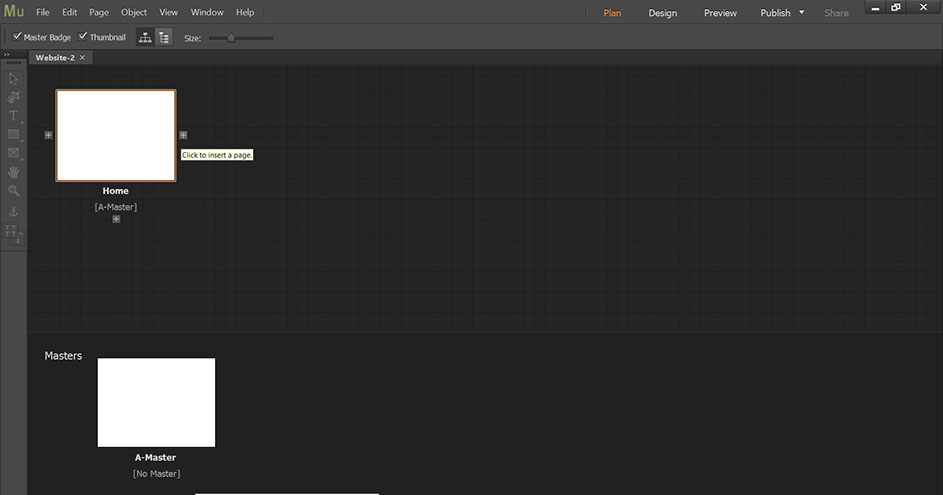Select the Hand tool
Screen dimensions: 943x495
(13, 172)
